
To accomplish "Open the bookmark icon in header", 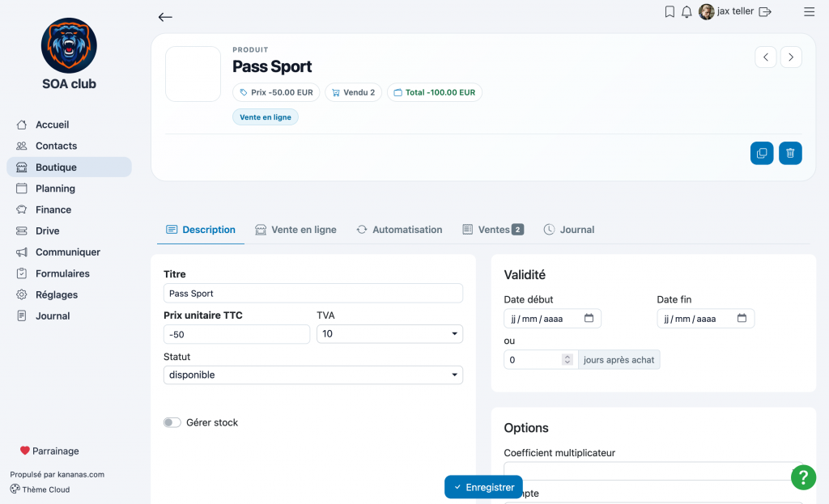I will coord(670,11).
